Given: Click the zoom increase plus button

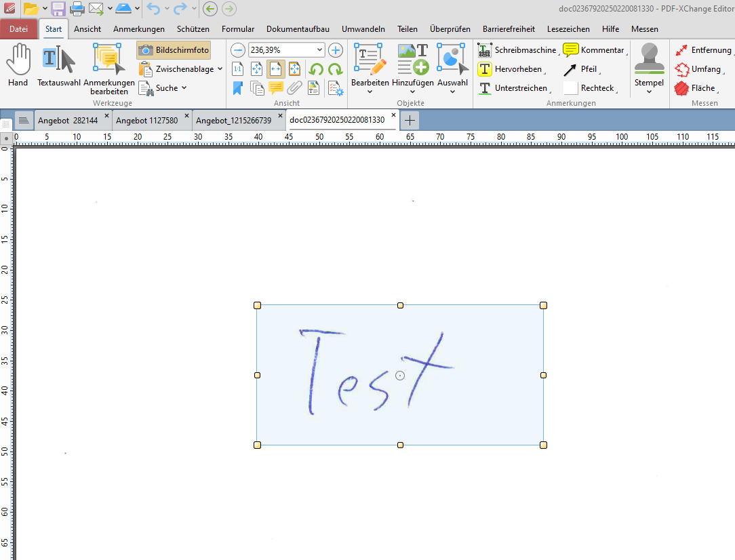Looking at the screenshot, I should tap(335, 49).
